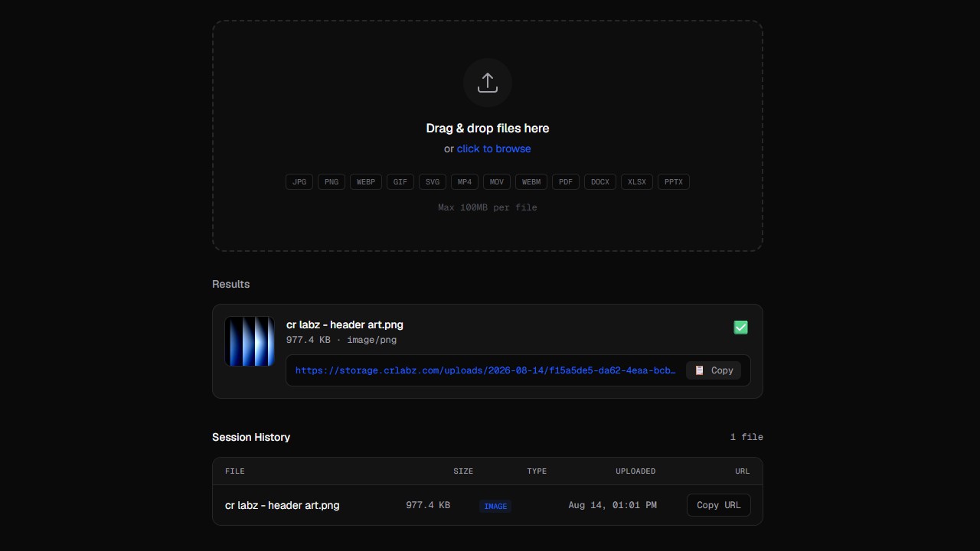Click Copy URL in Session History

click(x=719, y=505)
